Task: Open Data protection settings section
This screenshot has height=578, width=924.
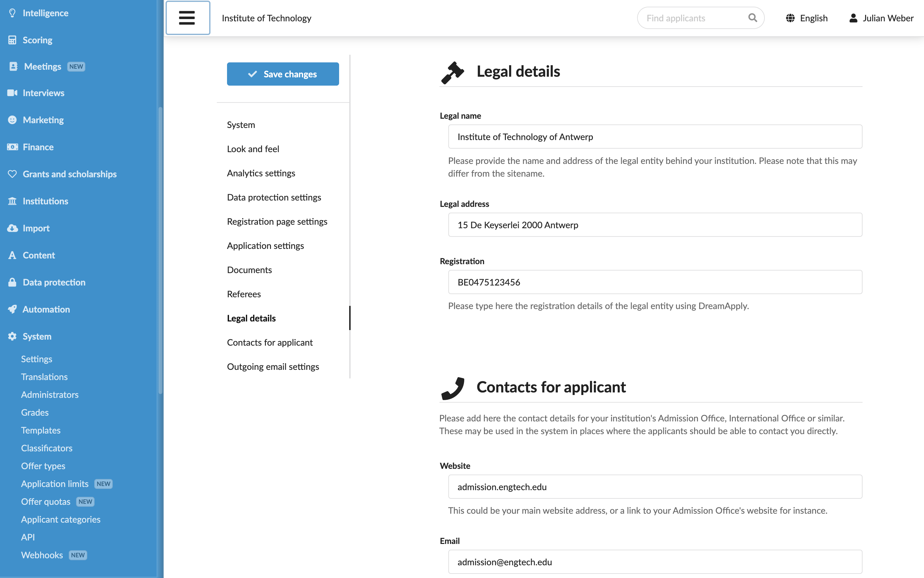Action: (274, 197)
